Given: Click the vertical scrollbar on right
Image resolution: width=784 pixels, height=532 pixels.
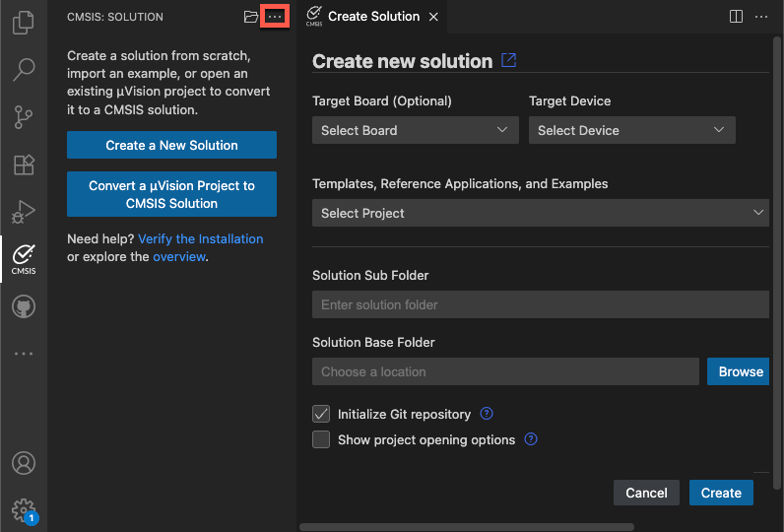Looking at the screenshot, I should (777, 262).
